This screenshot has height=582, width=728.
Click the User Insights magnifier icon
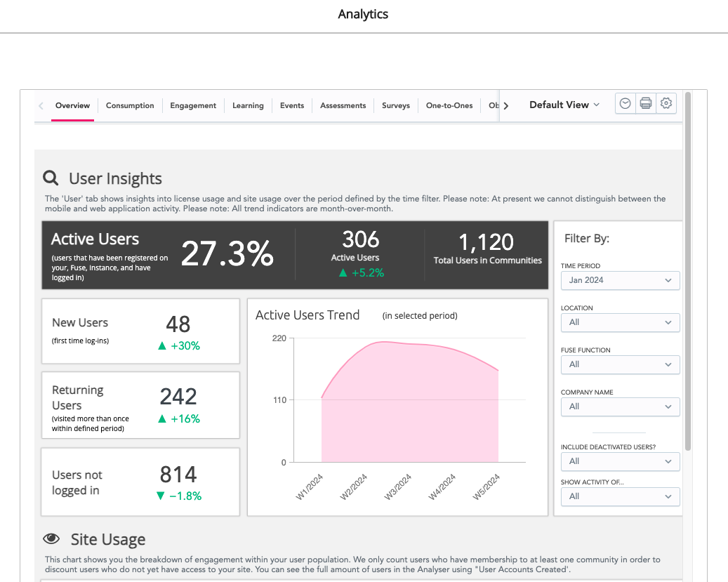coord(51,178)
